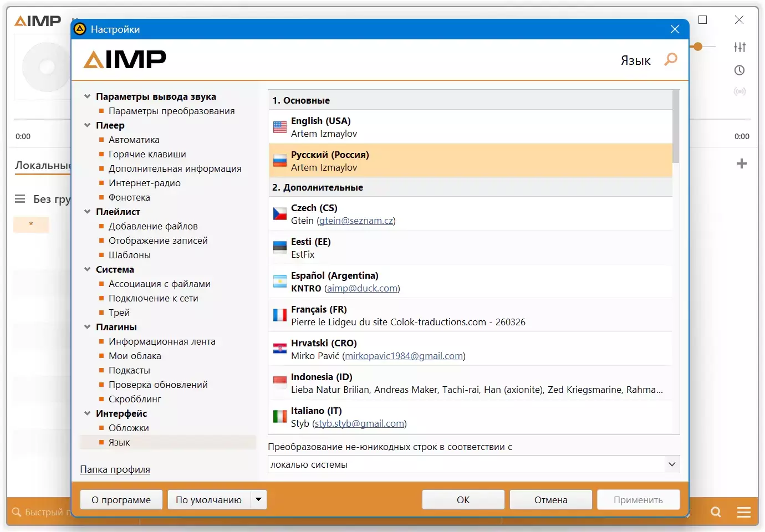Open 'Мои облака' settings page
The image size is (765, 532).
point(135,356)
